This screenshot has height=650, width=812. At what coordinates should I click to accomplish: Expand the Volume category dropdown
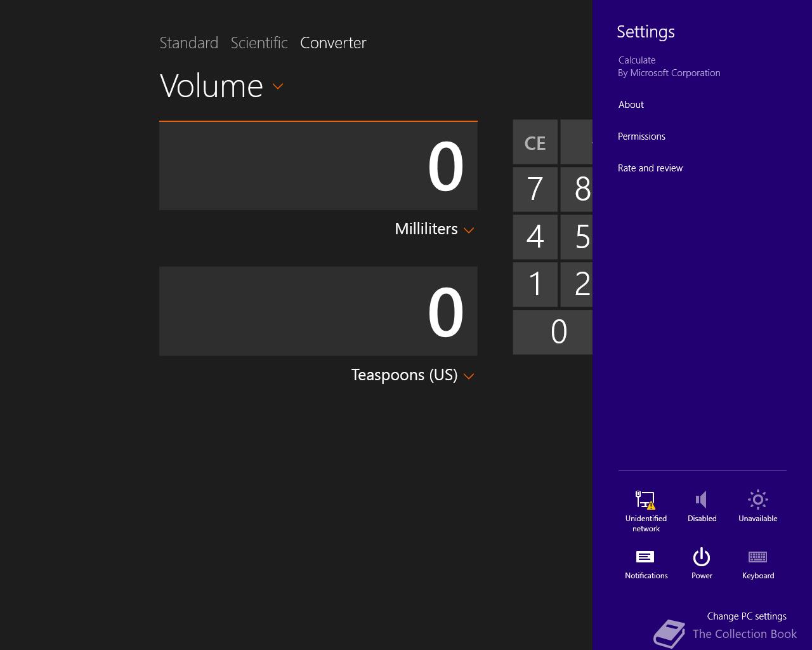(221, 86)
